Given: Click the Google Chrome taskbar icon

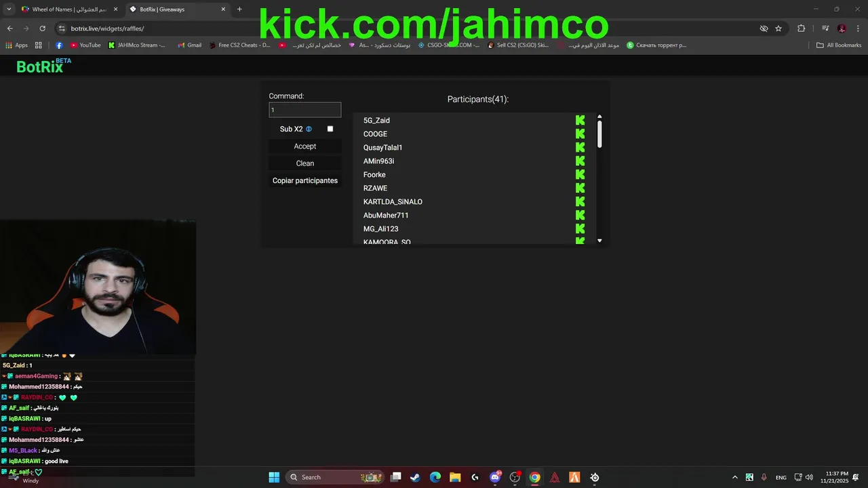Looking at the screenshot, I should click(535, 477).
